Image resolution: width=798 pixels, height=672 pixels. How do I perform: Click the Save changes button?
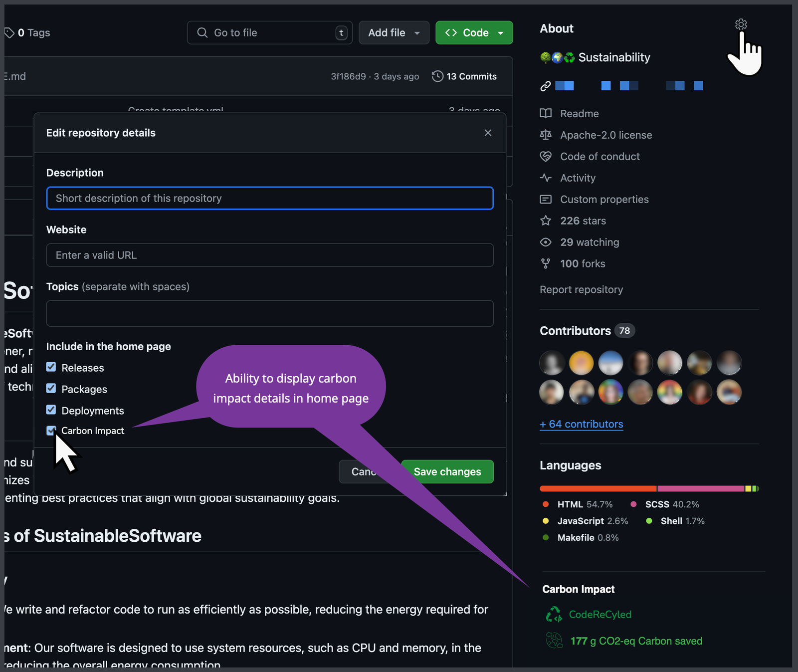(447, 471)
